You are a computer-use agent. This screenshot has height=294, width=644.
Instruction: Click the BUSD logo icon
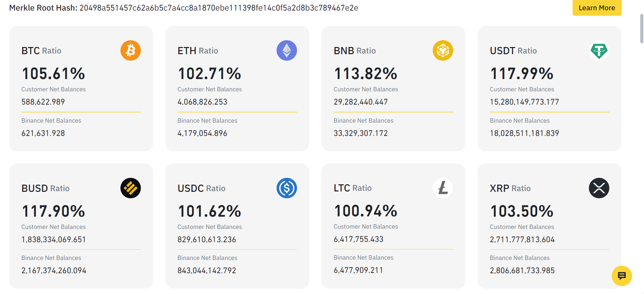click(x=130, y=188)
